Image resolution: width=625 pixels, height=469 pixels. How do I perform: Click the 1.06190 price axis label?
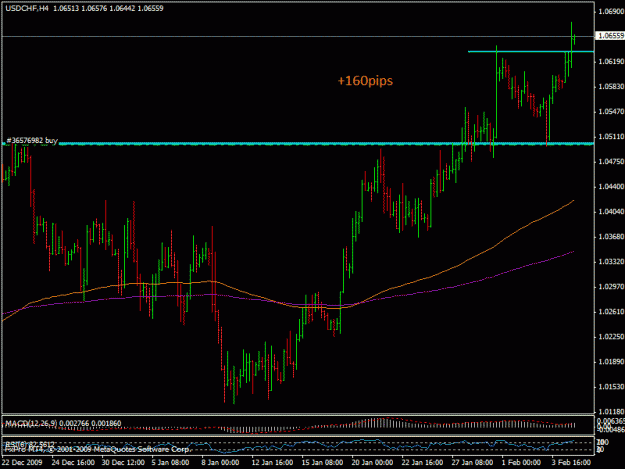[x=611, y=61]
